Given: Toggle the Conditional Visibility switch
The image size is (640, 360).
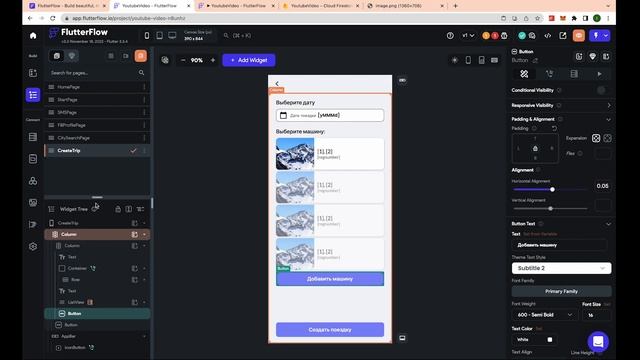Looking at the screenshot, I should (601, 90).
